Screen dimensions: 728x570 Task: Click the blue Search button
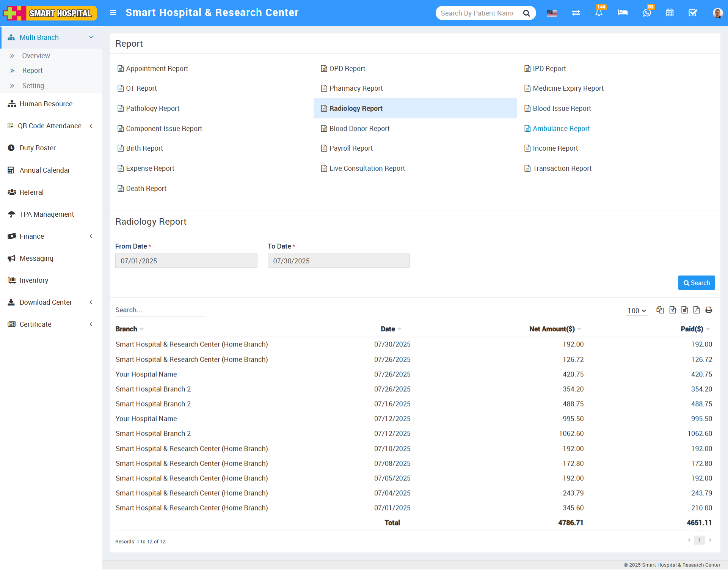[696, 283]
